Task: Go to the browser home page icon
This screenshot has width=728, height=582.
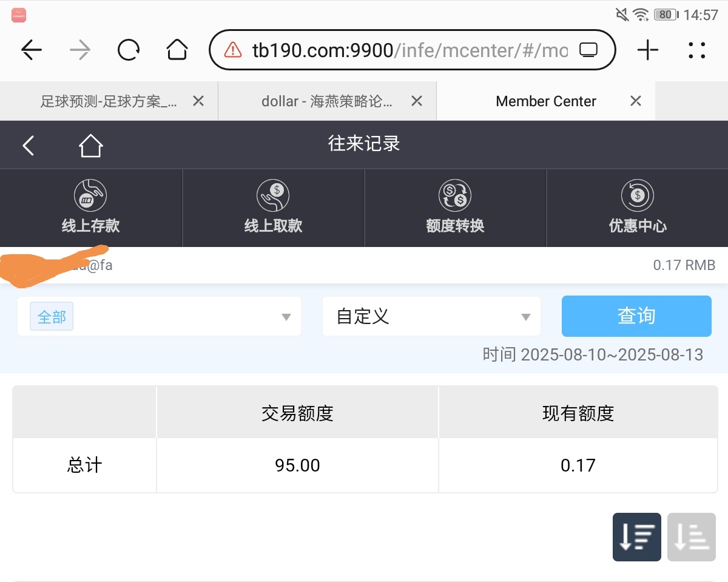Action: [x=177, y=50]
